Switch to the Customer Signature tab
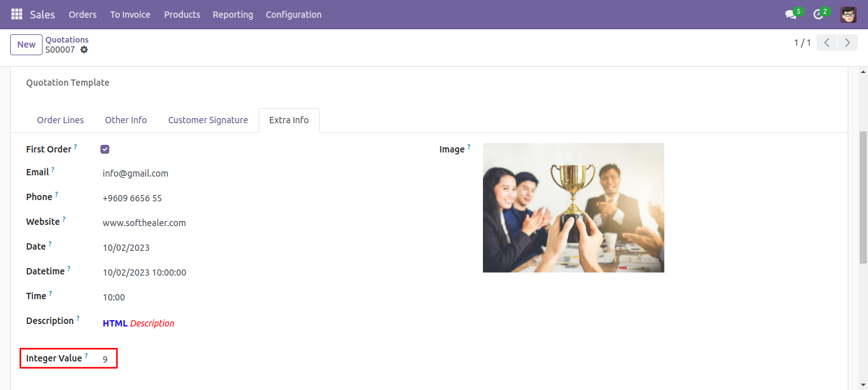868x390 pixels. 208,120
